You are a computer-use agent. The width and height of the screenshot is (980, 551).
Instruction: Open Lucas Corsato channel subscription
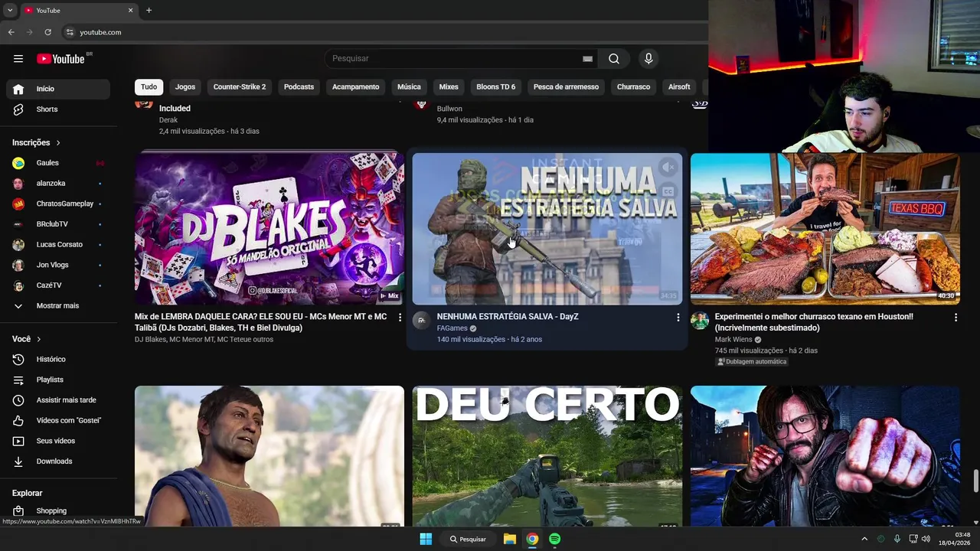(x=58, y=245)
